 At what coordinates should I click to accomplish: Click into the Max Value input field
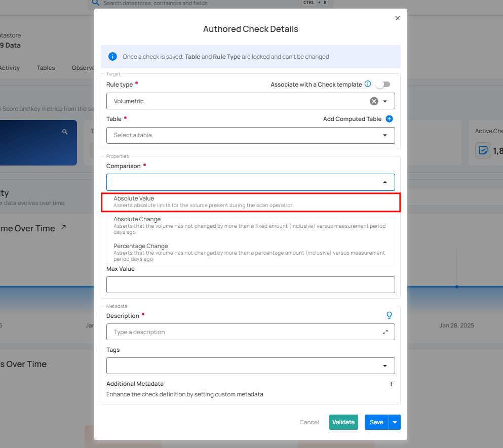[x=250, y=284]
